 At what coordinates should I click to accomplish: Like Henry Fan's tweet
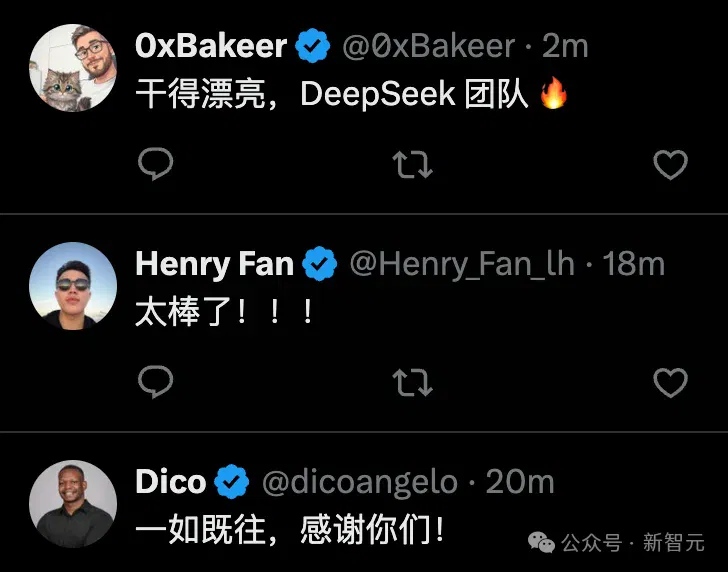pos(670,383)
